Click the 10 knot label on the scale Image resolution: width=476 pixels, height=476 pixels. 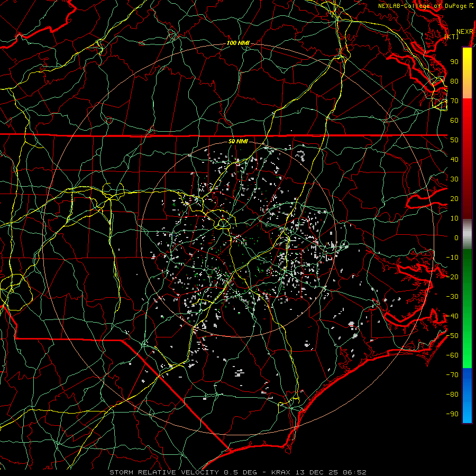454,218
